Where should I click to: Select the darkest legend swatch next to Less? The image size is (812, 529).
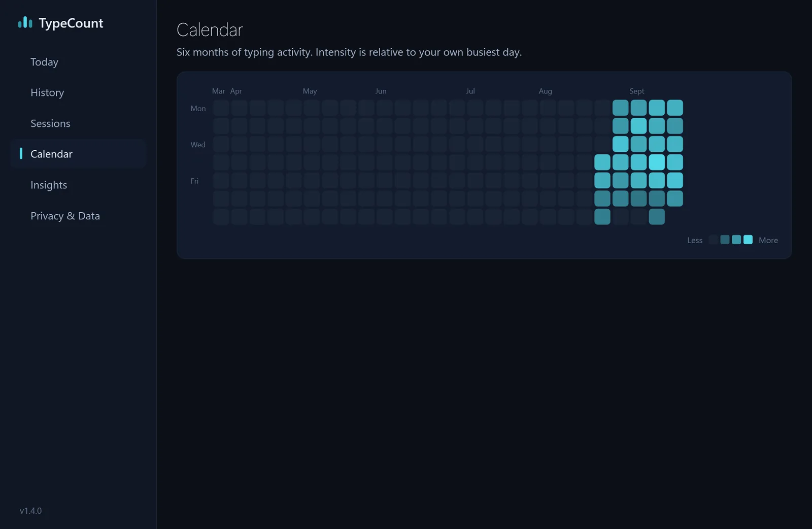pos(713,240)
